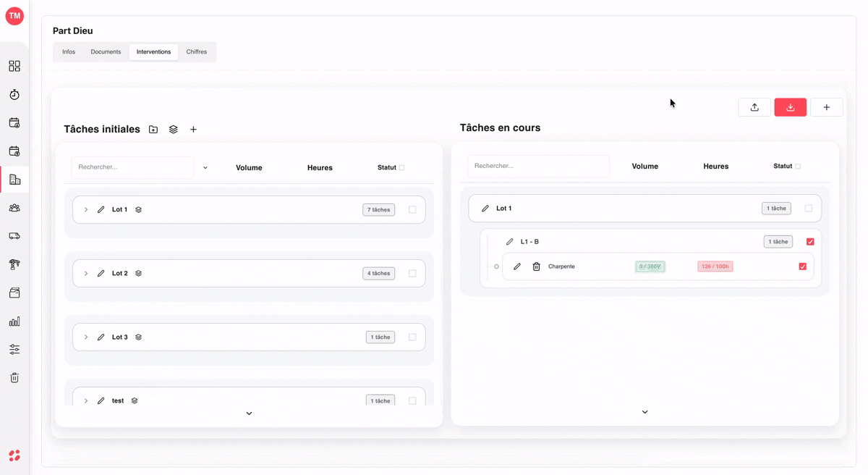Screen dimensions: 868x475
Task: Click the red download button
Action: click(x=791, y=107)
